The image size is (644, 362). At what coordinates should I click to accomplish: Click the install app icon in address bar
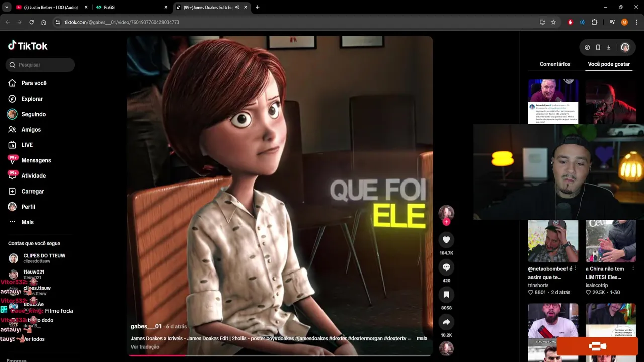(542, 22)
